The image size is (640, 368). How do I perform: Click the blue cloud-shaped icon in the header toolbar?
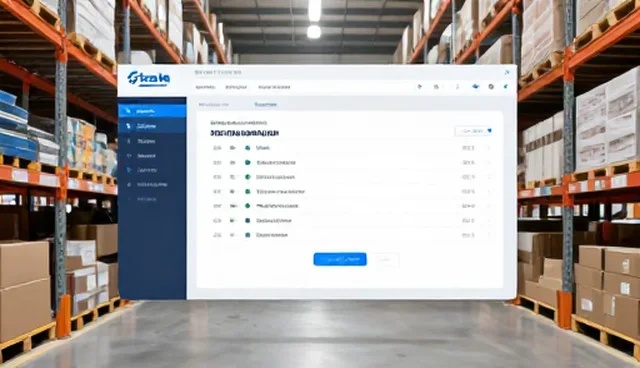pos(476,86)
